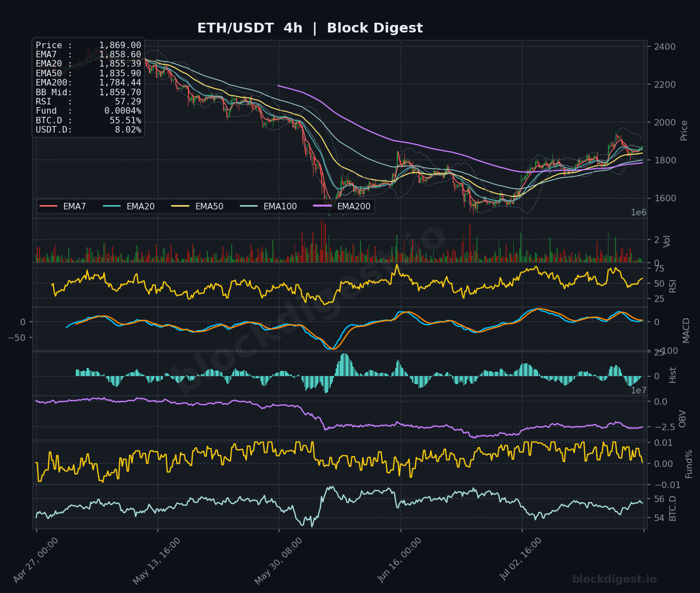Click the OBV panel axis label
The width and height of the screenshot is (700, 593).
tap(682, 419)
